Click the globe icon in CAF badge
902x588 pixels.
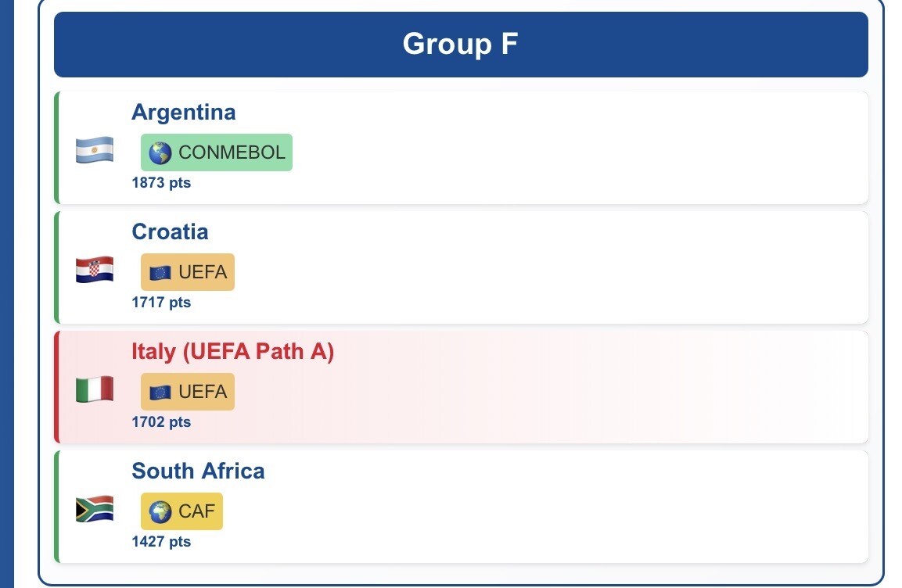pos(160,512)
